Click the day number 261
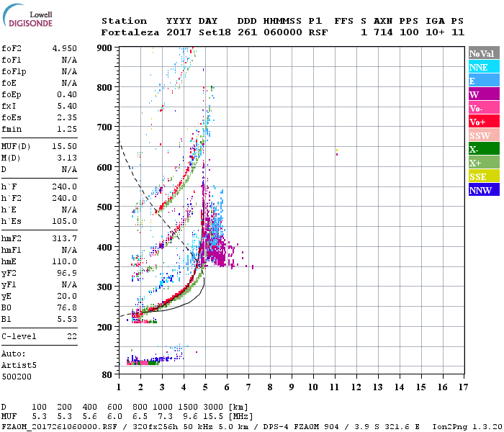504x432 pixels. 247,32
